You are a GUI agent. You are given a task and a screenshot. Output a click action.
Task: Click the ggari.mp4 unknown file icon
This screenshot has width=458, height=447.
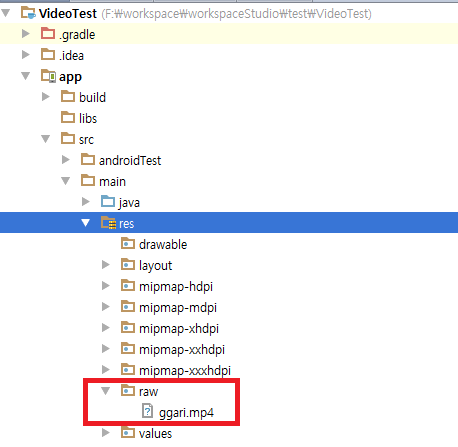(147, 411)
